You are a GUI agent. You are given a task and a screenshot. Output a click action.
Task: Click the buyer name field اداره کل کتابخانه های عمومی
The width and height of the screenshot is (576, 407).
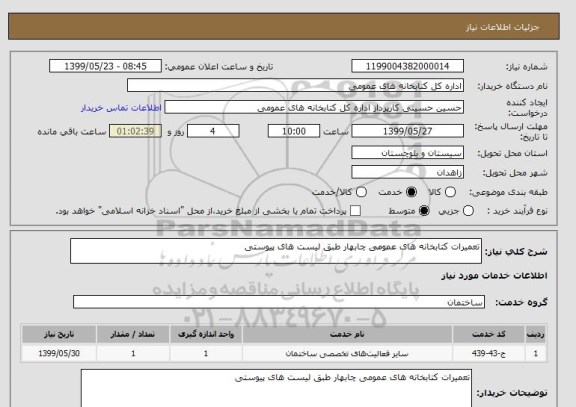295,86
